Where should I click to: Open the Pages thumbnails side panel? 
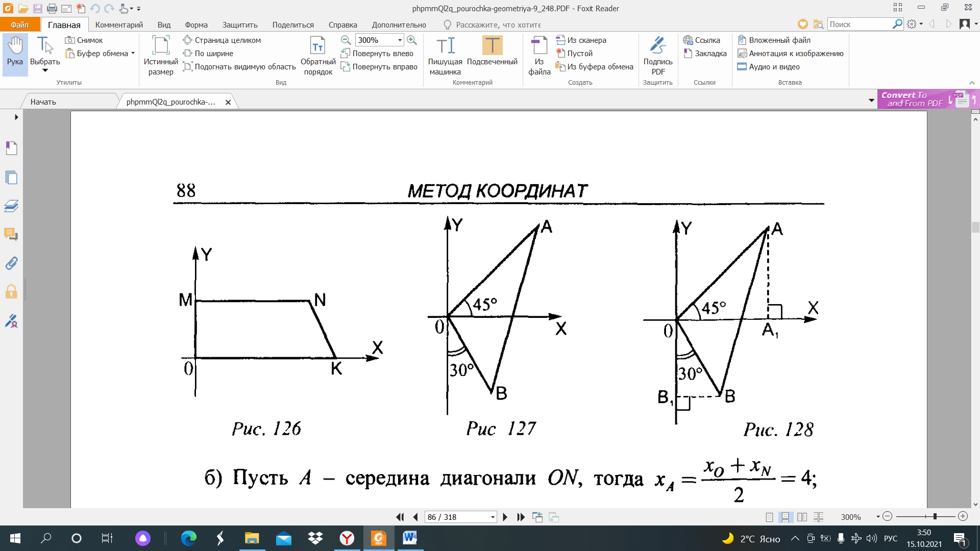[x=11, y=177]
